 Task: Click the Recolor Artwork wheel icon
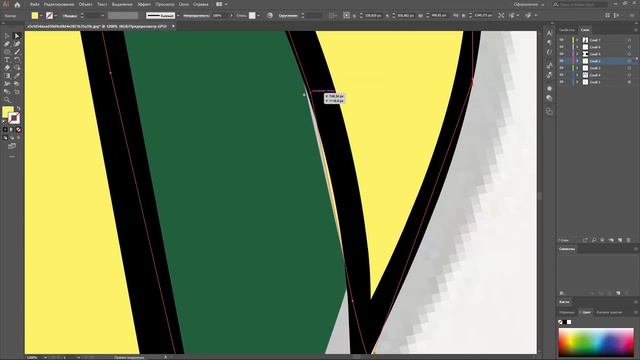[x=270, y=16]
